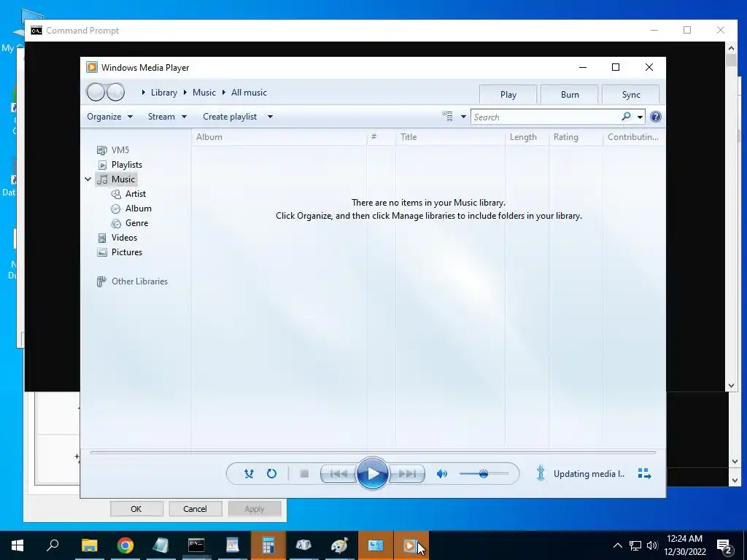Switch to the Sync tab
The height and width of the screenshot is (560, 747).
(631, 94)
